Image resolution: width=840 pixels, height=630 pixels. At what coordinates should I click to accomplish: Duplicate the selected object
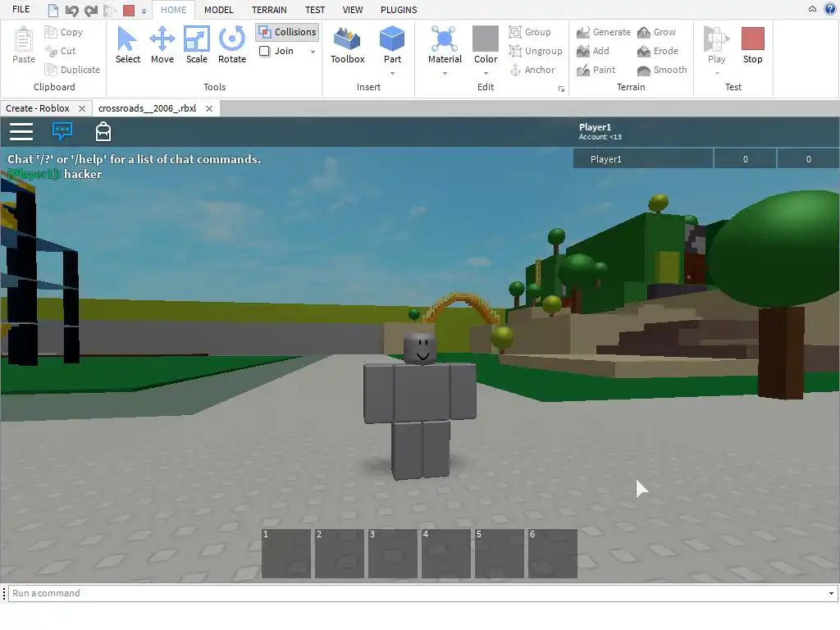click(x=73, y=70)
